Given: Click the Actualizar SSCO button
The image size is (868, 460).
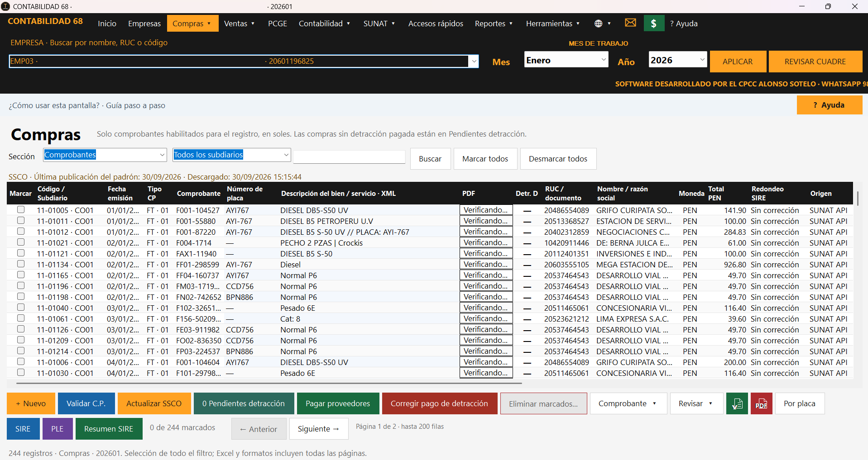Looking at the screenshot, I should [x=154, y=403].
